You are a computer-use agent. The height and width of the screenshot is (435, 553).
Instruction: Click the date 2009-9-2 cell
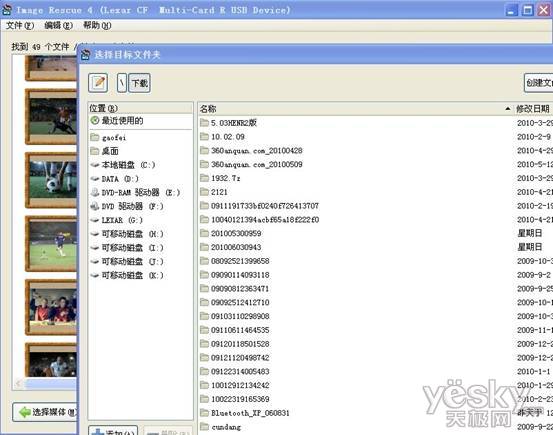533,275
